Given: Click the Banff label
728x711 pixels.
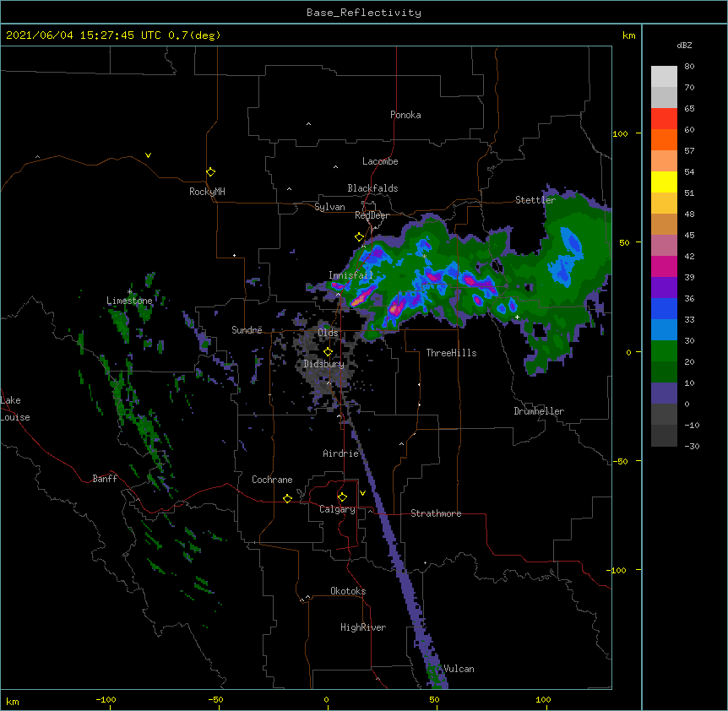Looking at the screenshot, I should [x=105, y=479].
